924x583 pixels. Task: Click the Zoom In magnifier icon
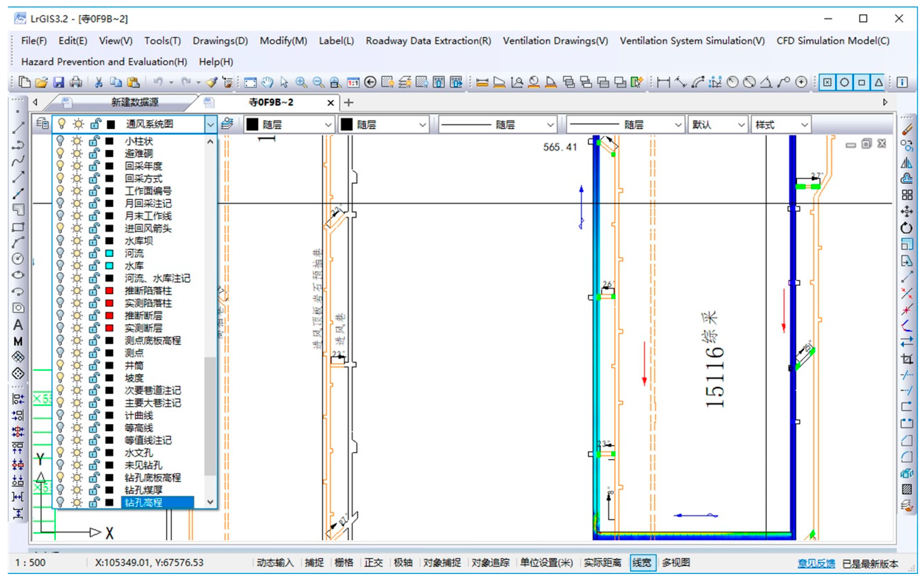(x=301, y=82)
